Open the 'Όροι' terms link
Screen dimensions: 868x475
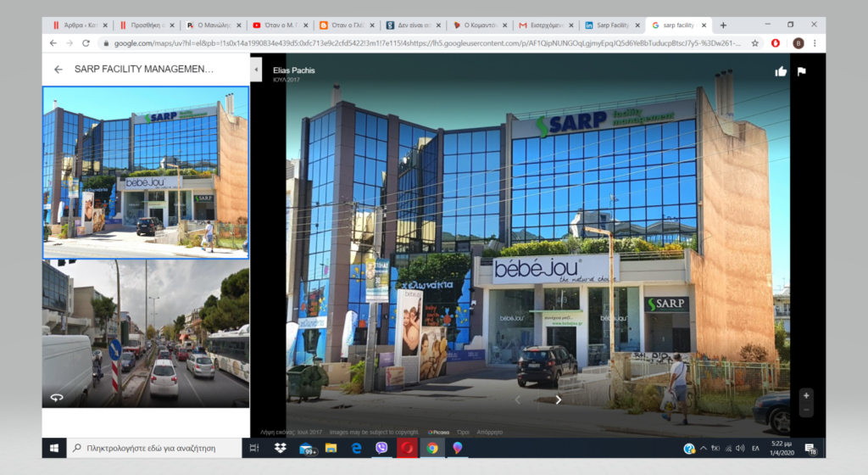463,433
